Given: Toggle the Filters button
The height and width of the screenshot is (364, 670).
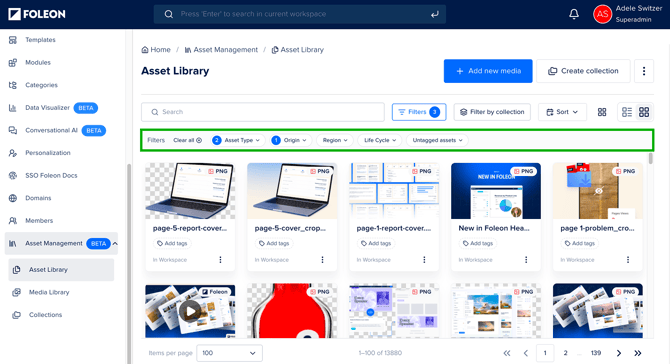Looking at the screenshot, I should pos(419,112).
